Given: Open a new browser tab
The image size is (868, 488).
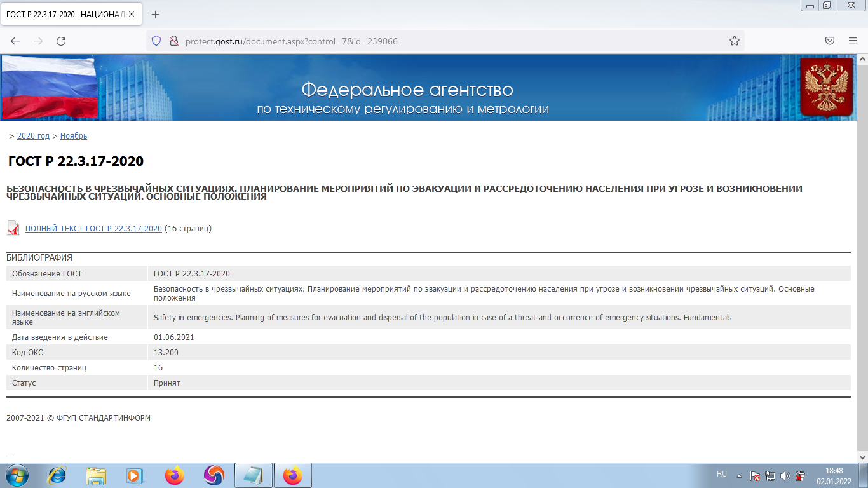Looking at the screenshot, I should (x=155, y=14).
